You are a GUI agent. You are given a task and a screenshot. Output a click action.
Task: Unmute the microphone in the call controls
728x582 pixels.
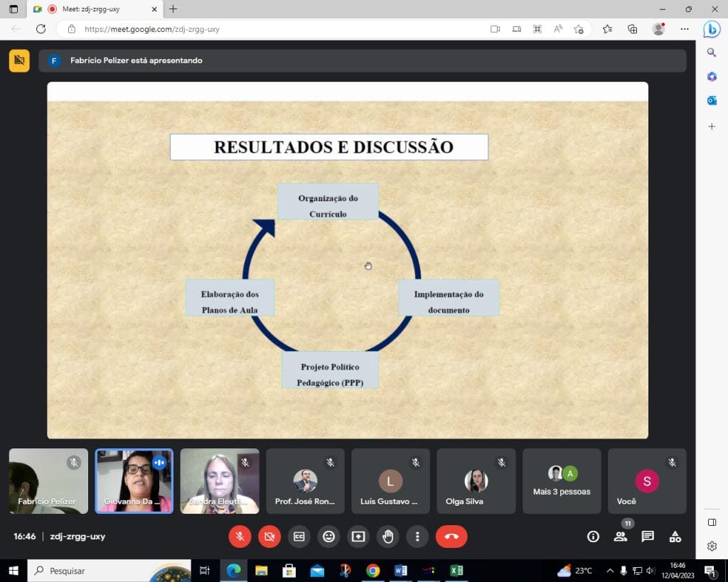point(240,537)
